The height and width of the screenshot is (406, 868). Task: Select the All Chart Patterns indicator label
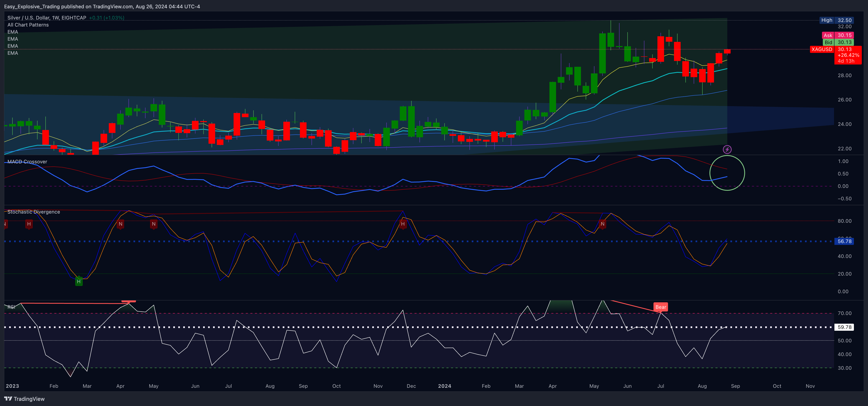28,25
